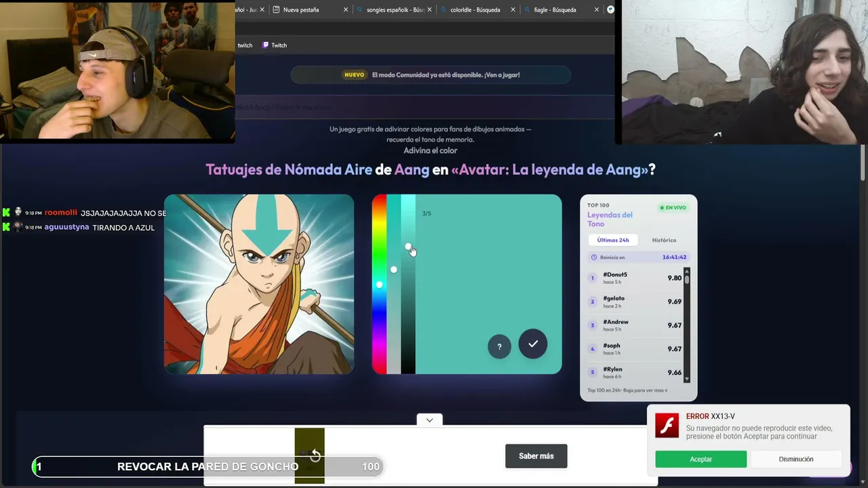
Task: Click the Leyendas del Tono heading
Action: coord(610,220)
